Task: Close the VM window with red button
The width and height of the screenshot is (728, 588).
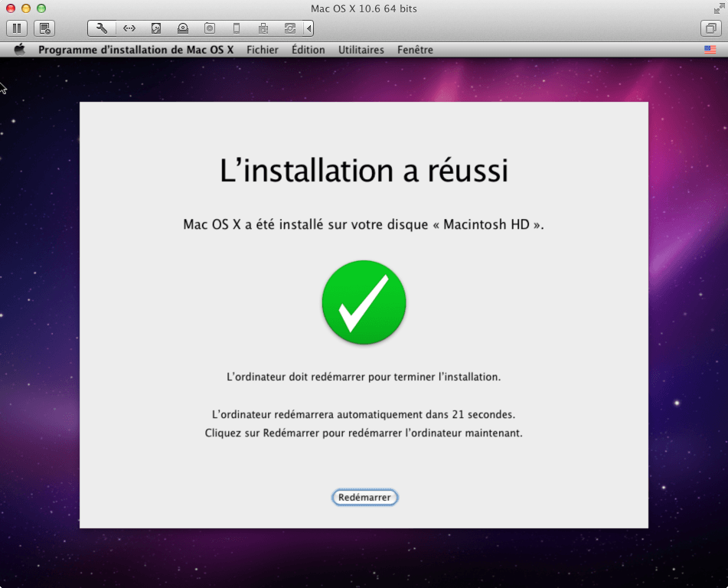Action: pyautogui.click(x=11, y=8)
